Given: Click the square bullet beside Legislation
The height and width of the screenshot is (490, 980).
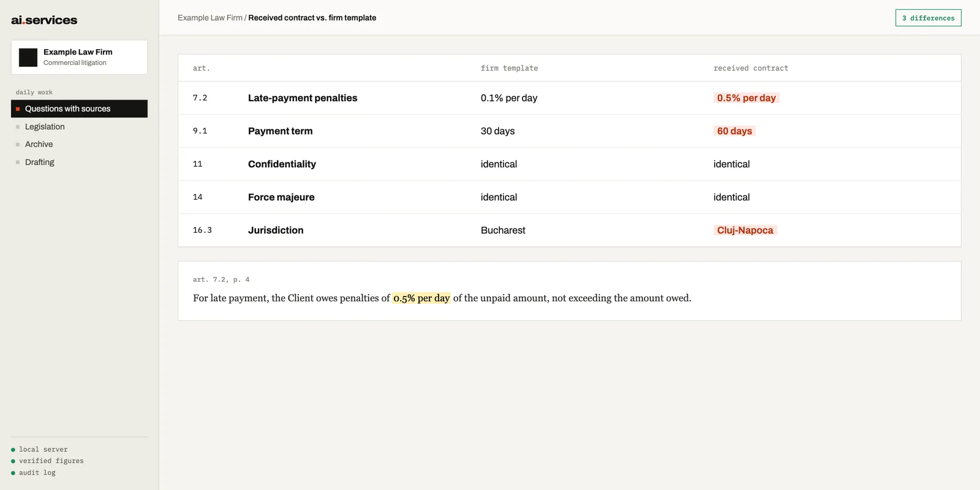Looking at the screenshot, I should click(18, 127).
